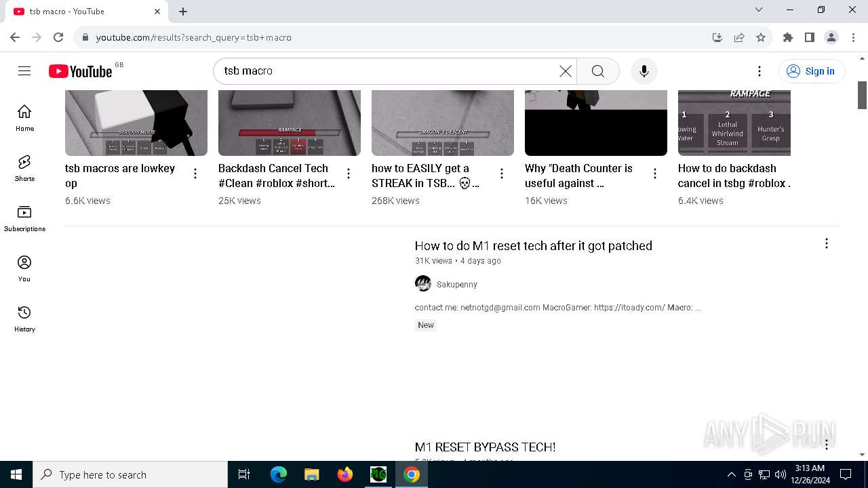Viewport: 868px width, 488px height.
Task: Open the You section
Action: tap(24, 268)
